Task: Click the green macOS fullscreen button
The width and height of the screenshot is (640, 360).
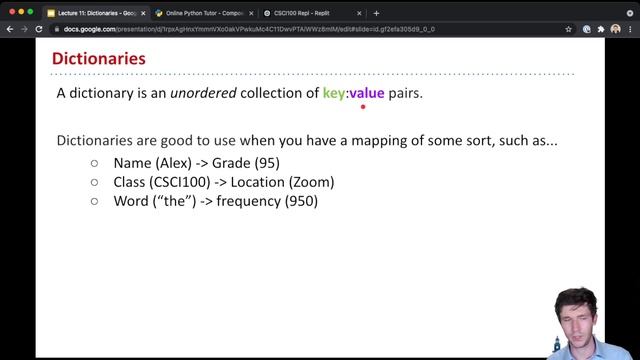Action: 30,12
